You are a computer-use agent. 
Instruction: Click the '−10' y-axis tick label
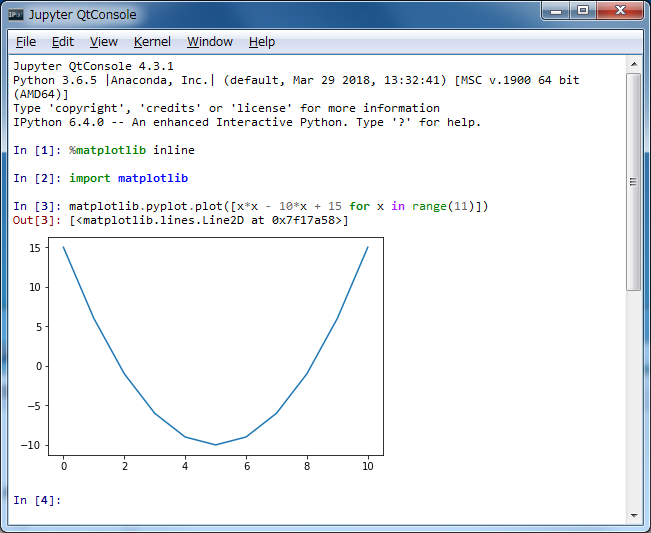tap(31, 445)
